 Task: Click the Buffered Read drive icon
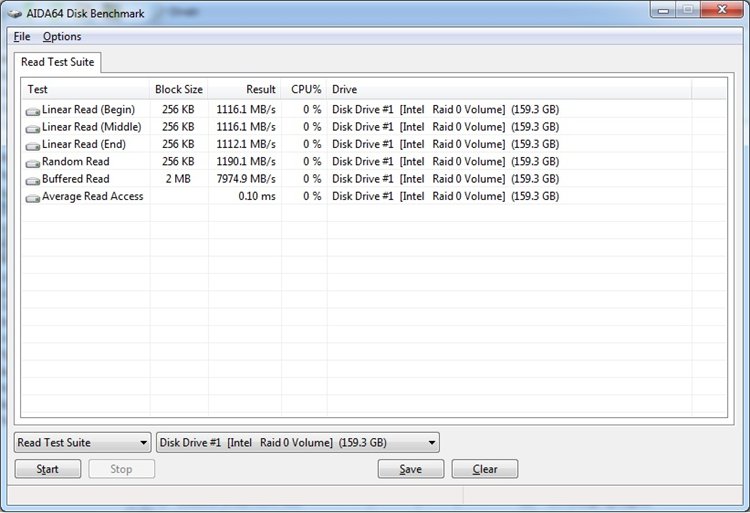[x=33, y=181]
